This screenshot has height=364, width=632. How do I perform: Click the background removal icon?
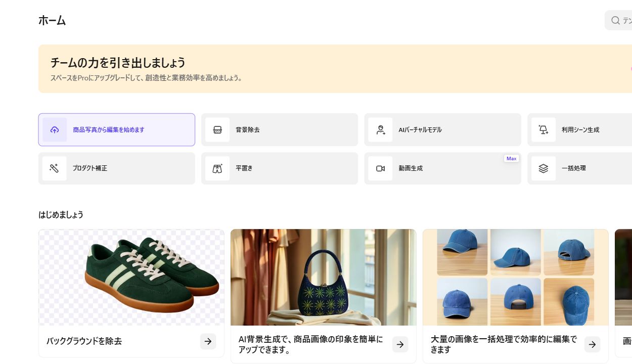[217, 130]
